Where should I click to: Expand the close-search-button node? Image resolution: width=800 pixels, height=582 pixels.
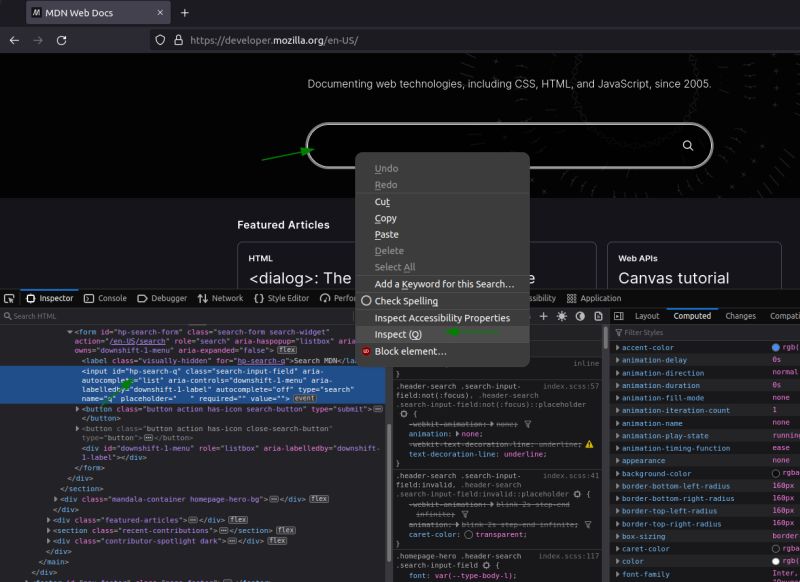78,429
